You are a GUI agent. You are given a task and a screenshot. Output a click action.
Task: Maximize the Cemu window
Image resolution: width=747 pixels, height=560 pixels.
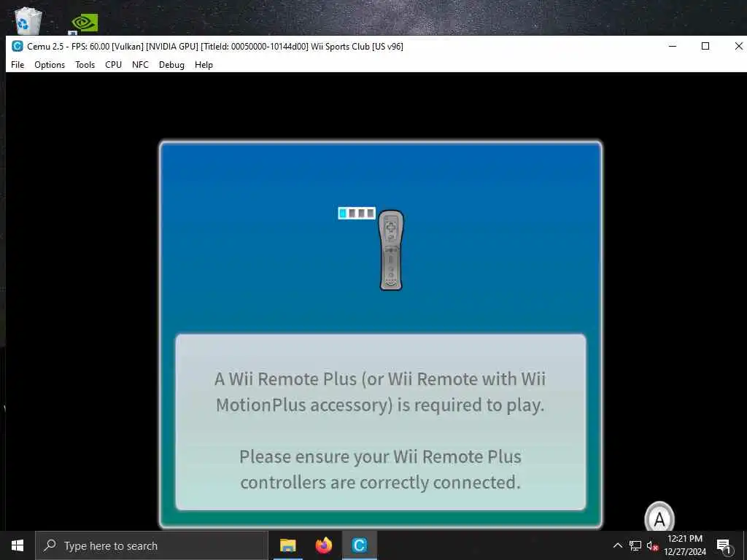705,46
